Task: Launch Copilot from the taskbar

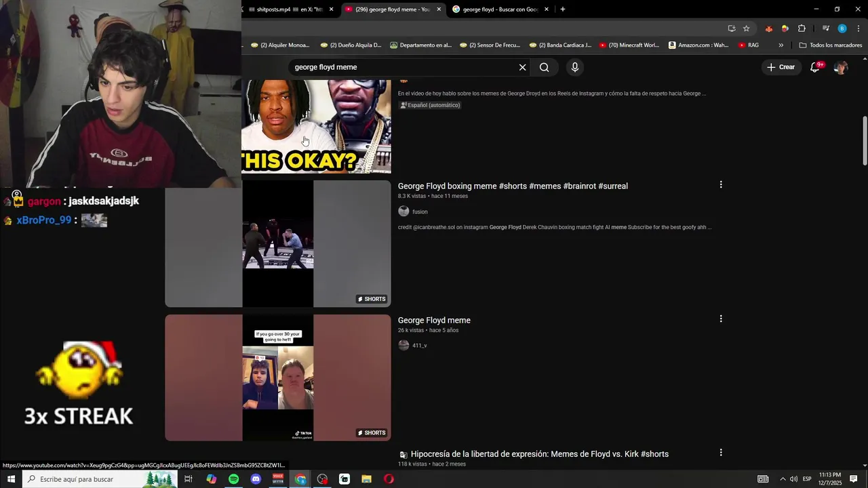Action: point(212,479)
